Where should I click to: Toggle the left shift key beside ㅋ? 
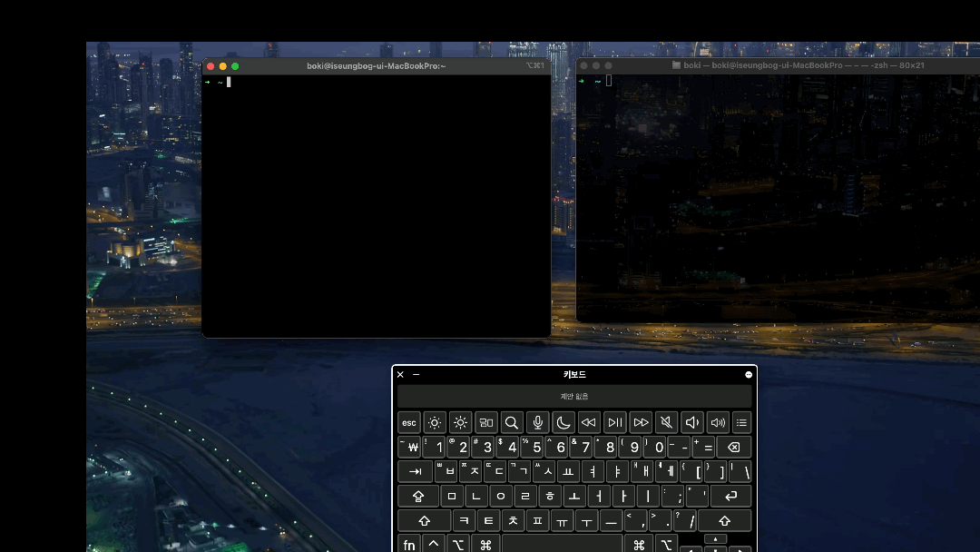(425, 521)
